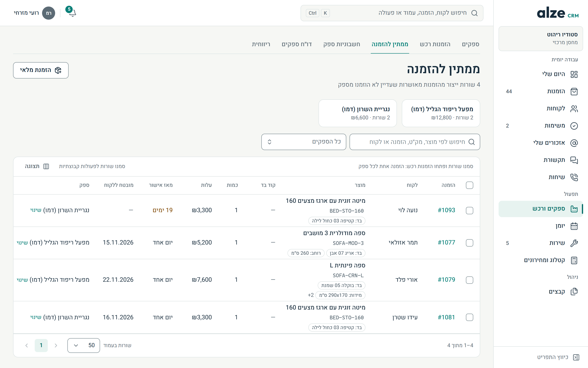Viewport: 588px width, 368px height.
Task: Click the package icon in הזמנת מלאי
Action: pyautogui.click(x=58, y=70)
